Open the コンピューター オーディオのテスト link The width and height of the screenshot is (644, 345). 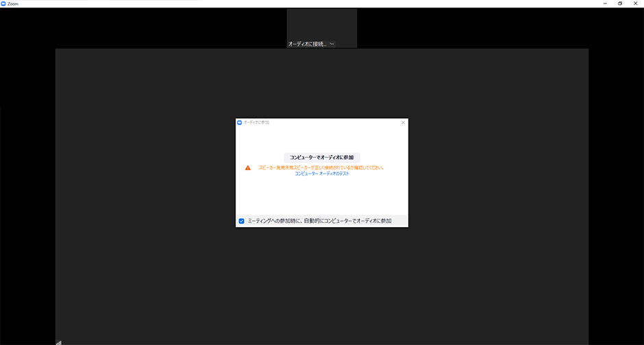click(322, 174)
